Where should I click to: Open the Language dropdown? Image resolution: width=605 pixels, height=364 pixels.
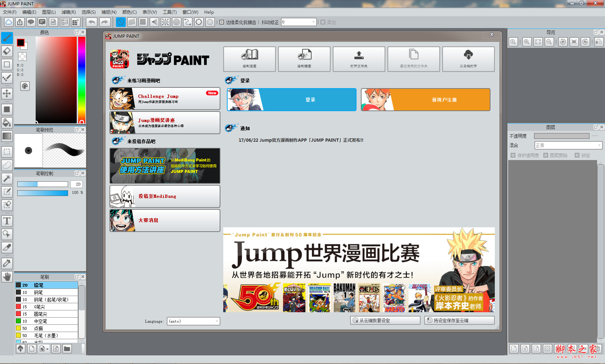(193, 321)
